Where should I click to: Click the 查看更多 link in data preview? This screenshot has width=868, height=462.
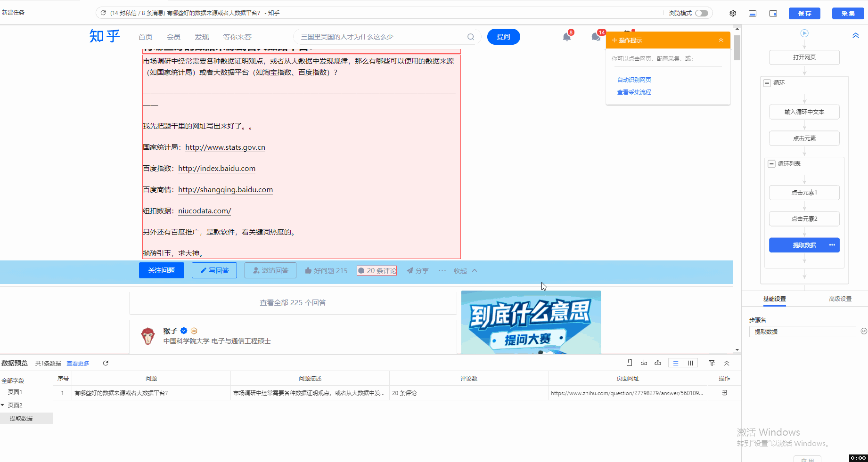78,364
